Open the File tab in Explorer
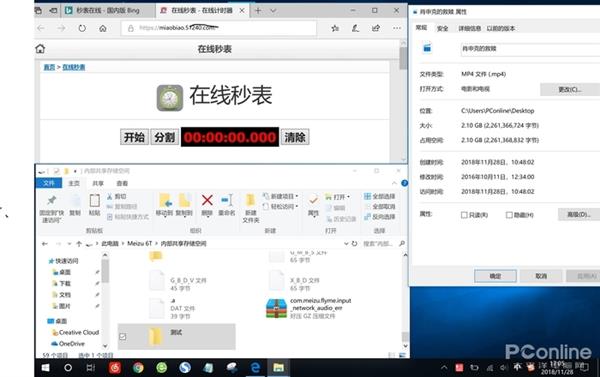 tap(49, 183)
